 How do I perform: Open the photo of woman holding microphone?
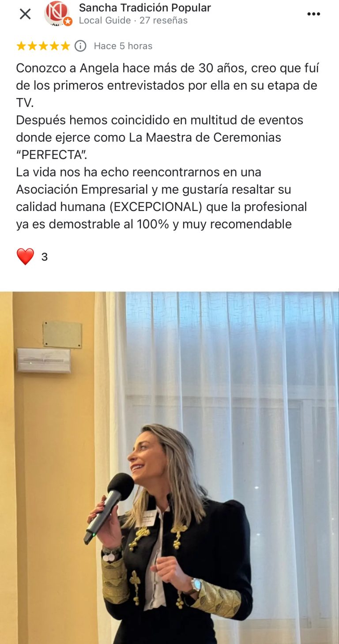point(169,467)
